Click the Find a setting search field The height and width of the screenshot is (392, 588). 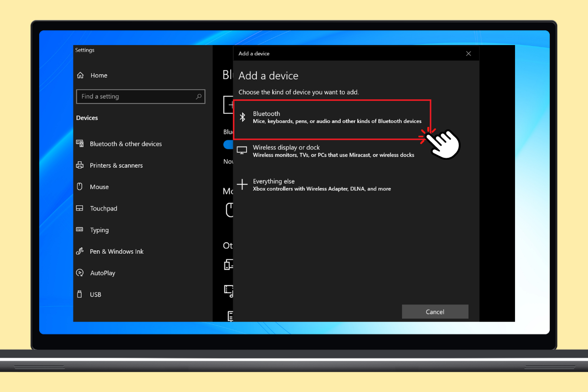point(141,97)
